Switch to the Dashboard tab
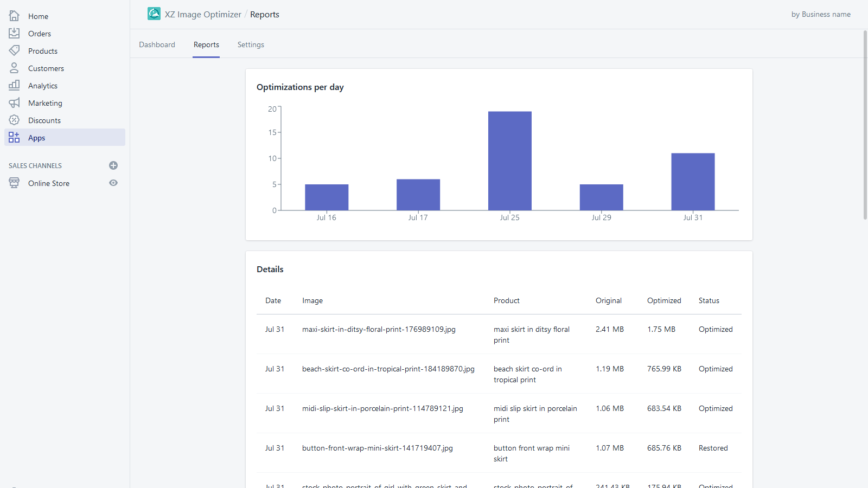Viewport: 868px width, 488px height. tap(157, 44)
